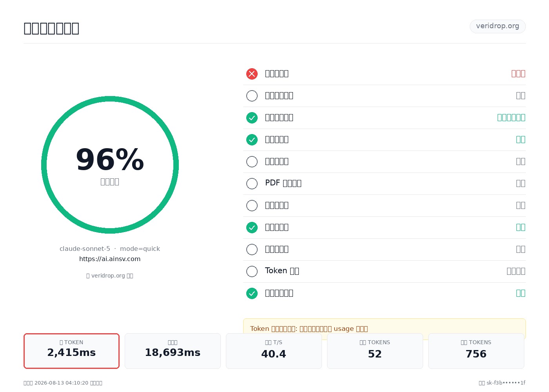Image resolution: width=549 pixels, height=392 pixels.
Task: Click the claude-sonnet-5 mode=quick model text
Action: coord(110,249)
